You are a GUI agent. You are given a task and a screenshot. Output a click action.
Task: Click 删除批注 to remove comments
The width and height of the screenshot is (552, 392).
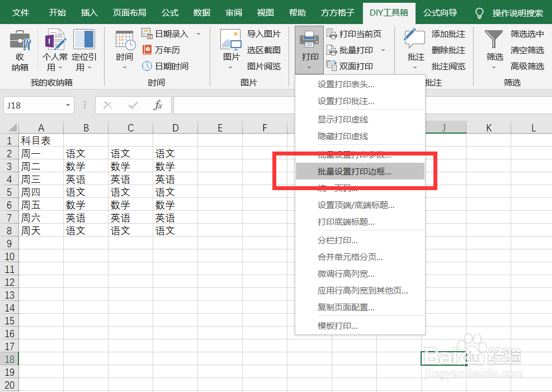click(x=447, y=50)
